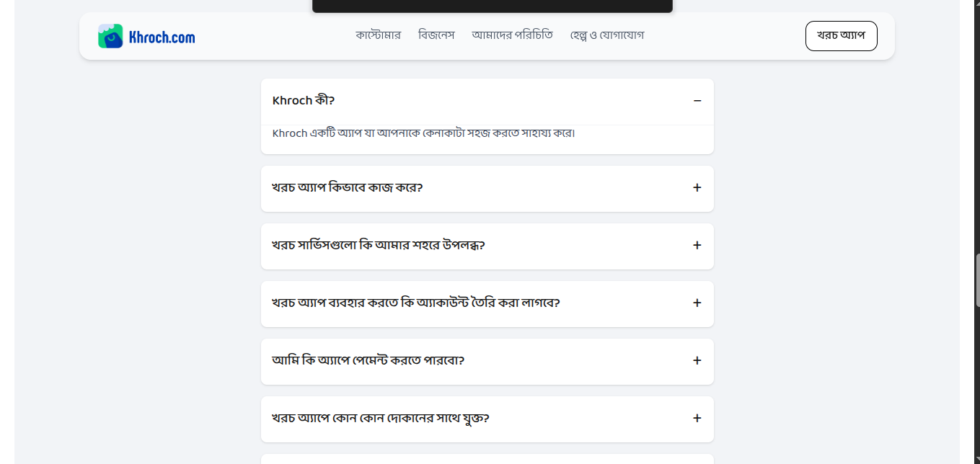The image size is (980, 464).
Task: Go to 'আমাদের পরিচিতি' page
Action: (x=512, y=35)
